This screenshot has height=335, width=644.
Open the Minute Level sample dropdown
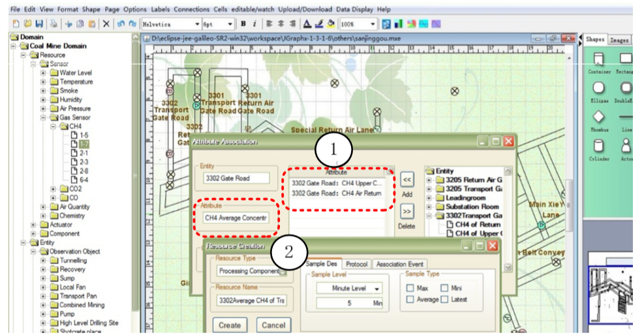coord(378,288)
